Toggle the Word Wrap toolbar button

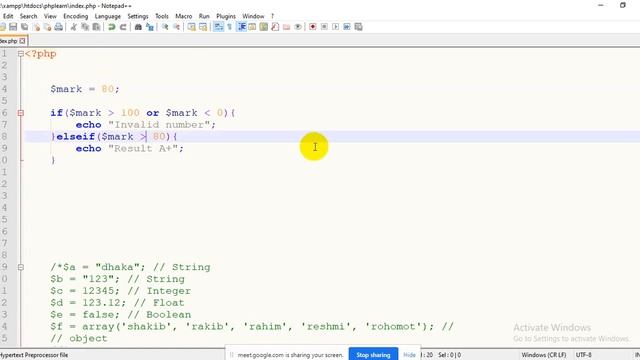point(218,27)
